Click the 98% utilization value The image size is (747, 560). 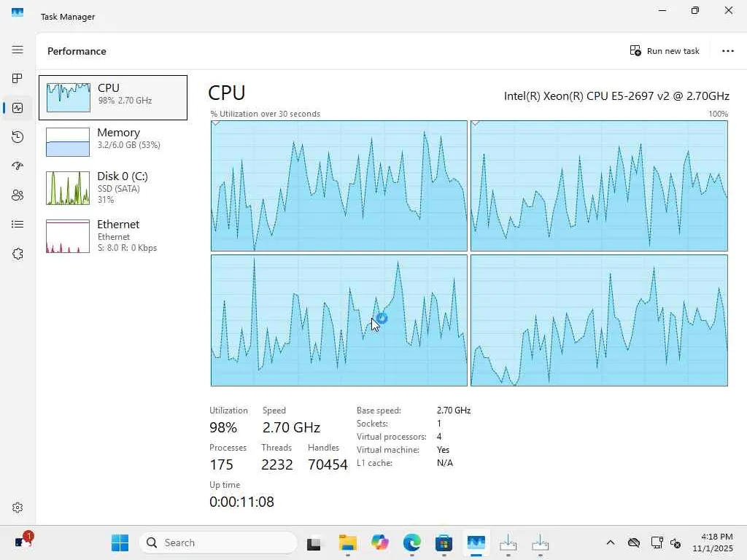pyautogui.click(x=223, y=427)
